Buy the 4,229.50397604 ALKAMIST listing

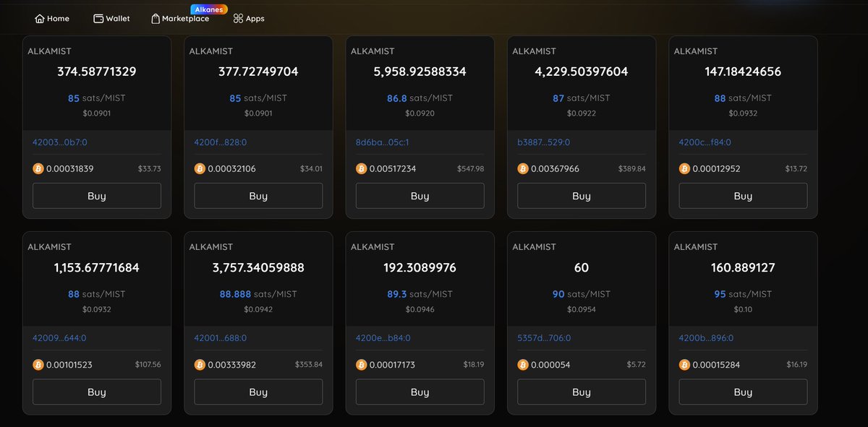click(582, 196)
